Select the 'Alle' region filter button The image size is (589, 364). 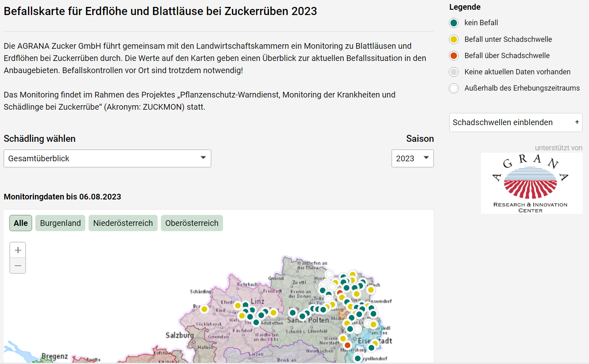click(20, 223)
